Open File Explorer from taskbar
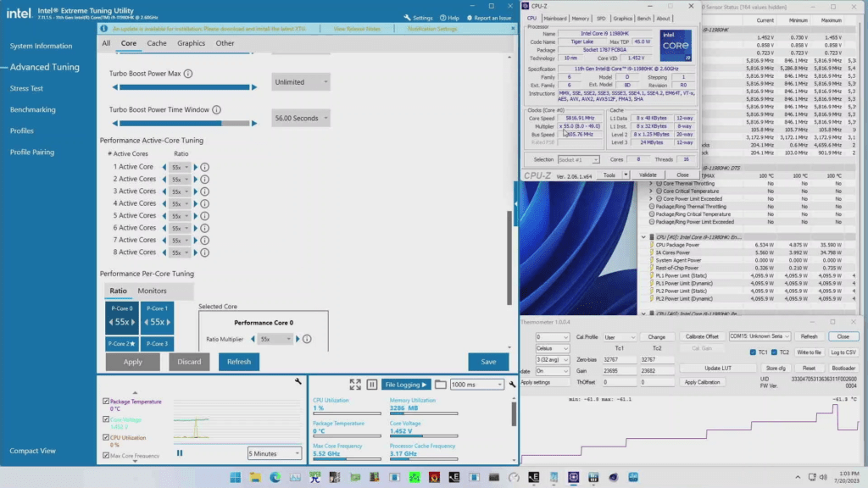 click(x=255, y=477)
